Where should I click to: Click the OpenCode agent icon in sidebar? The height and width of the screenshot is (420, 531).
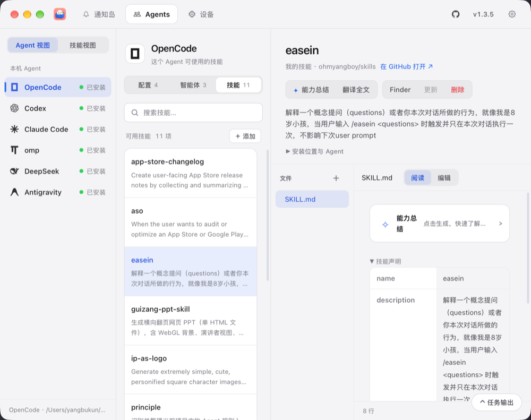(14, 88)
